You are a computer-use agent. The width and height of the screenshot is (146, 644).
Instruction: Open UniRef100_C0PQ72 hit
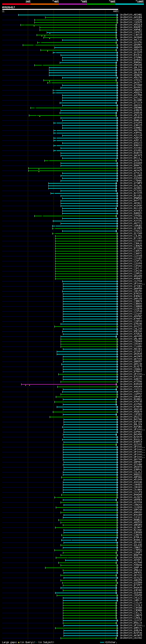click(x=131, y=32)
